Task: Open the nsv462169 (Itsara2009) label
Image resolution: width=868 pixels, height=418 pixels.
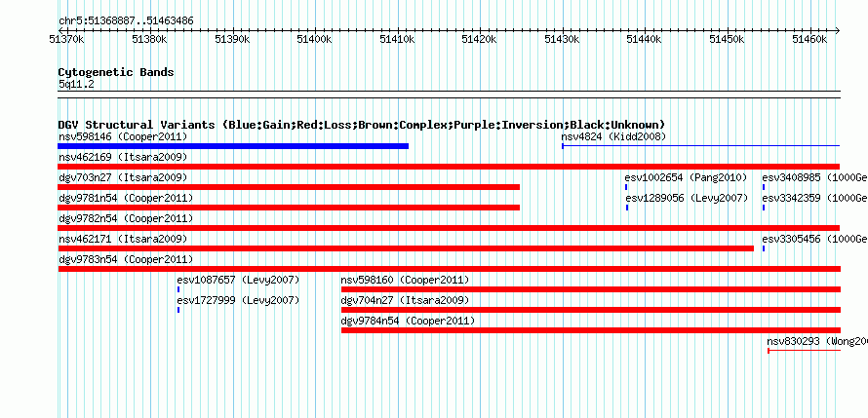Action: click(x=123, y=157)
